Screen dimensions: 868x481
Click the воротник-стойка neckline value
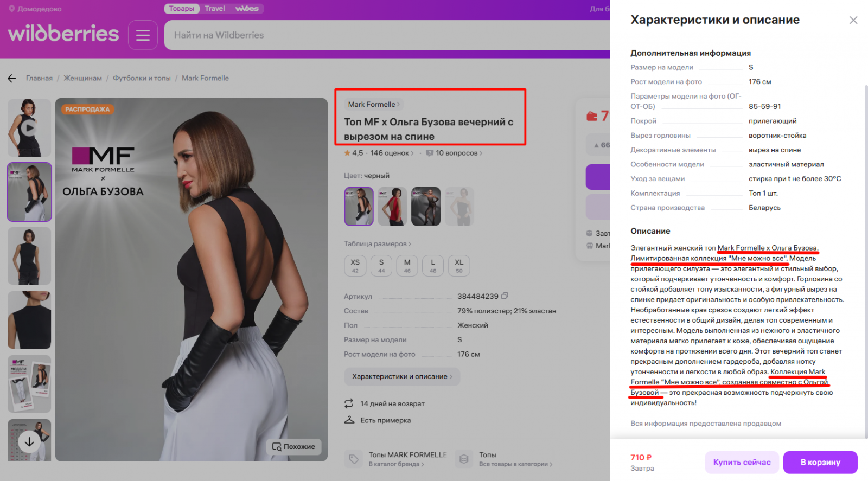point(777,136)
